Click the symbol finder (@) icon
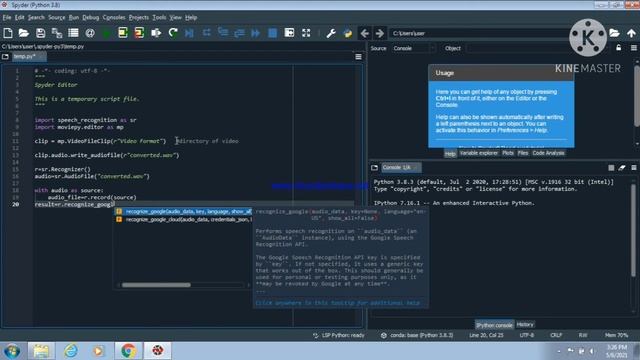 pos(90,33)
